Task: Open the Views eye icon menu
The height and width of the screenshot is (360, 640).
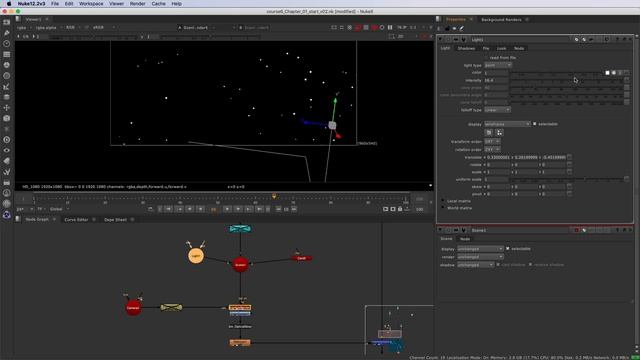Action: 7,150
